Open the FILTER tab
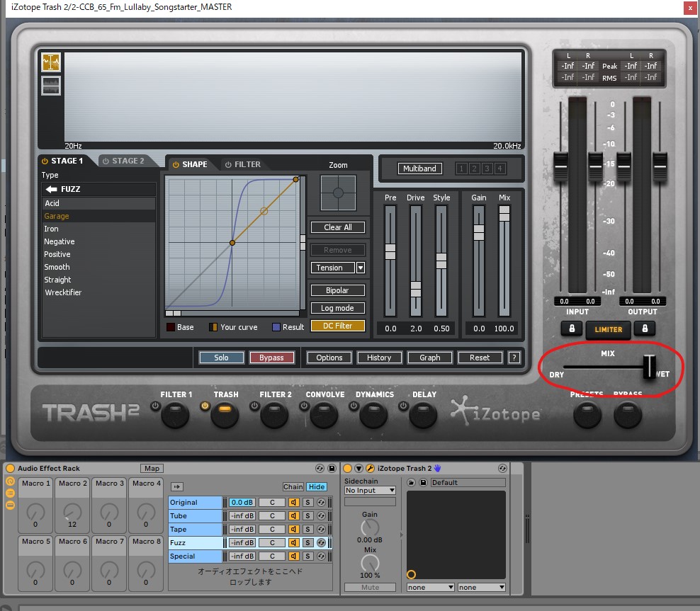Image resolution: width=700 pixels, height=611 pixels. [x=247, y=164]
